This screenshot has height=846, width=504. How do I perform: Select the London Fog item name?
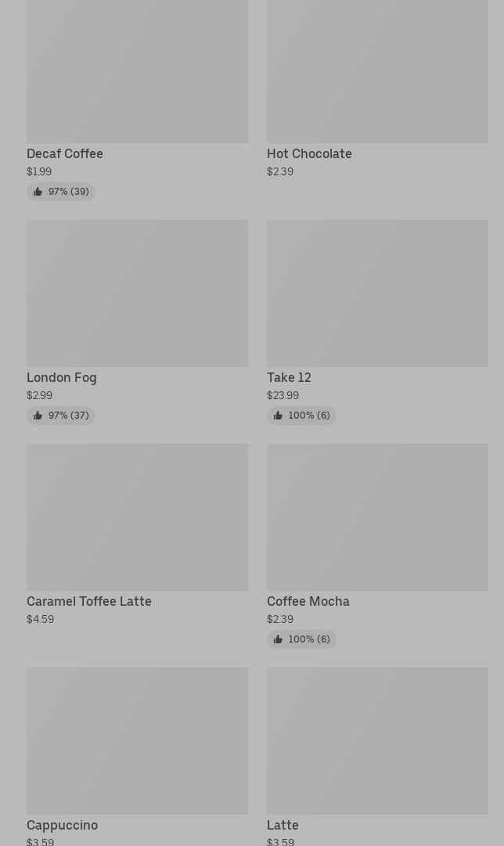(62, 378)
